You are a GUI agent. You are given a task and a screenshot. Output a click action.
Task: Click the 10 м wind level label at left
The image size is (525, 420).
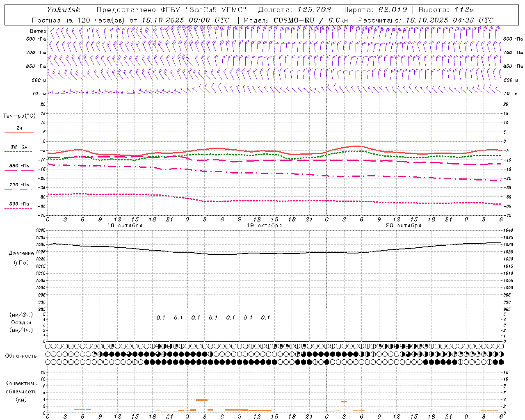39,94
